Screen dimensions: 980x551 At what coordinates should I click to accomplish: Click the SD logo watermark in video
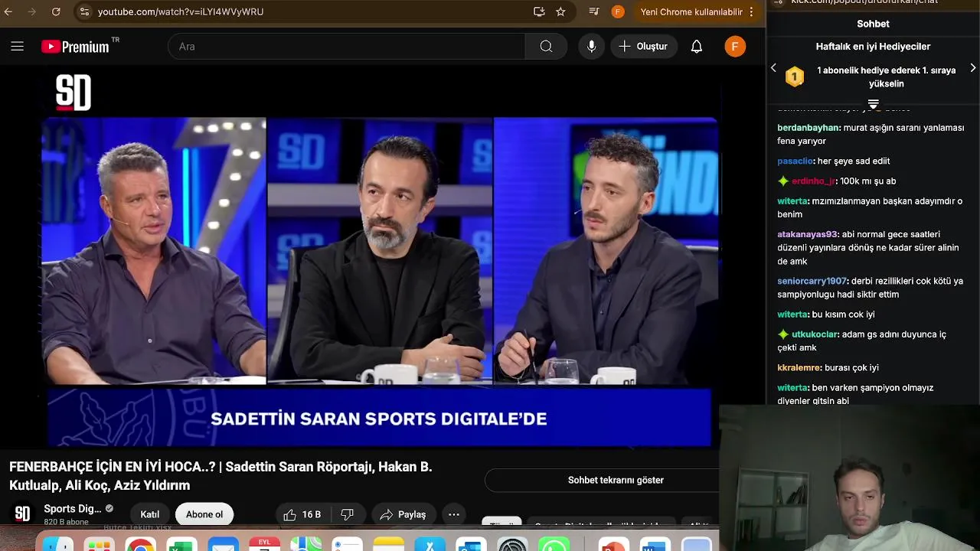pos(73,93)
